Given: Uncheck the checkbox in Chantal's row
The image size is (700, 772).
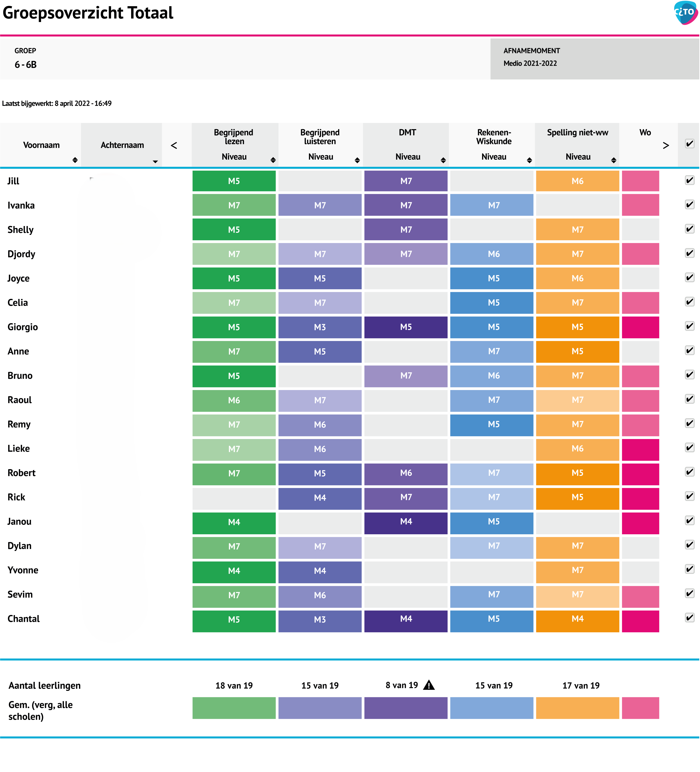Looking at the screenshot, I should [x=690, y=618].
